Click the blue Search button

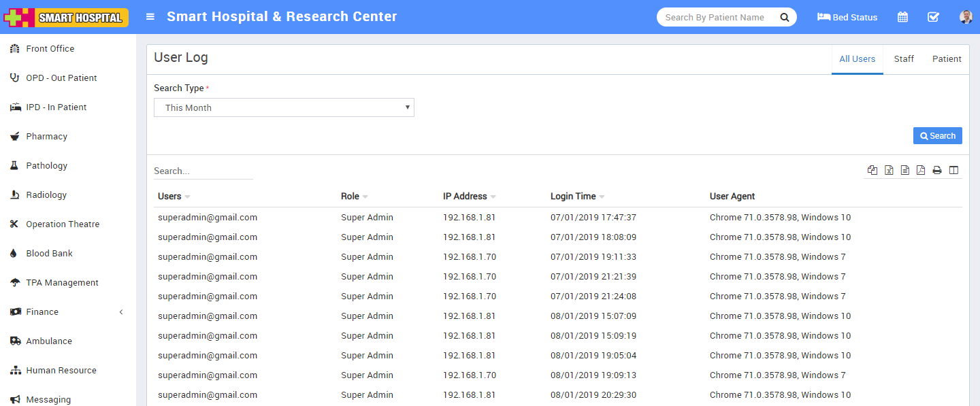pos(937,136)
